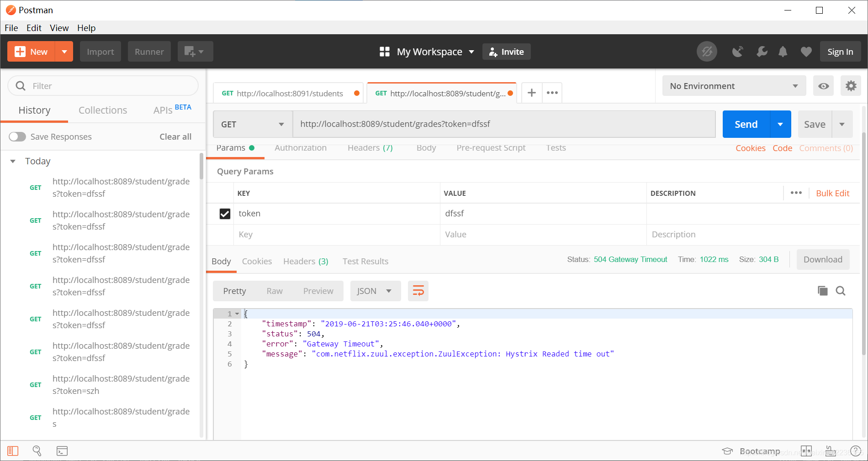Toggle the sidebar icon in status bar

click(13, 451)
